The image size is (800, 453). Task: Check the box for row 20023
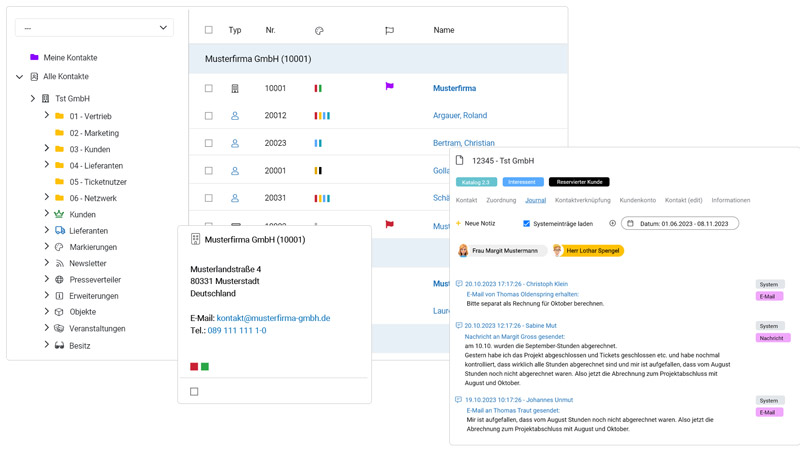tap(209, 143)
